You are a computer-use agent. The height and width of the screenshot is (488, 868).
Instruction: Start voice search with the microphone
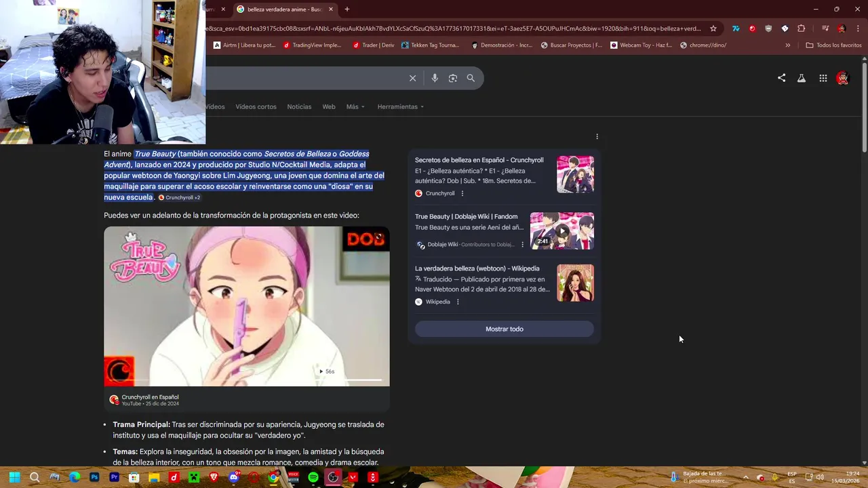tap(435, 78)
